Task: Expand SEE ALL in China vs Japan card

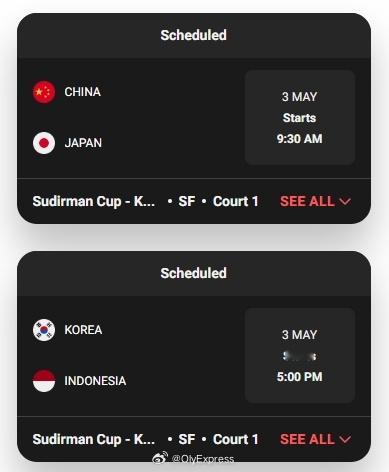Action: pos(315,201)
